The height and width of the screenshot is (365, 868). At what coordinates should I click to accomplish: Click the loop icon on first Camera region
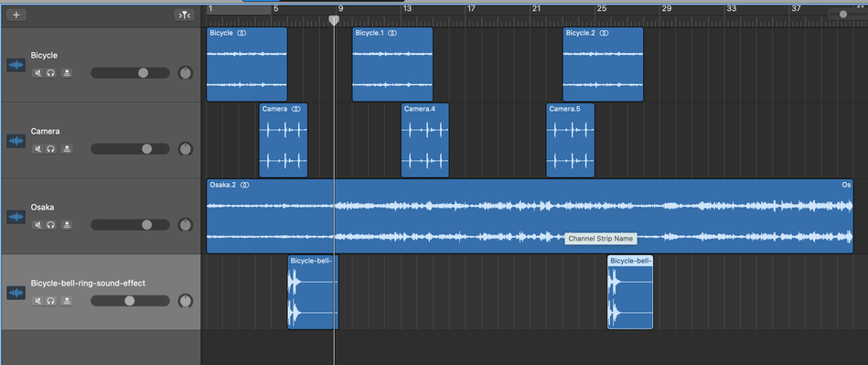coord(296,109)
